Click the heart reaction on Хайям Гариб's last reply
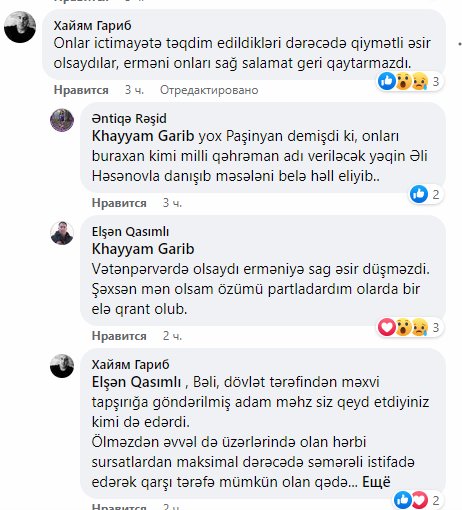Viewport: 462px width, 510px height. click(x=420, y=500)
